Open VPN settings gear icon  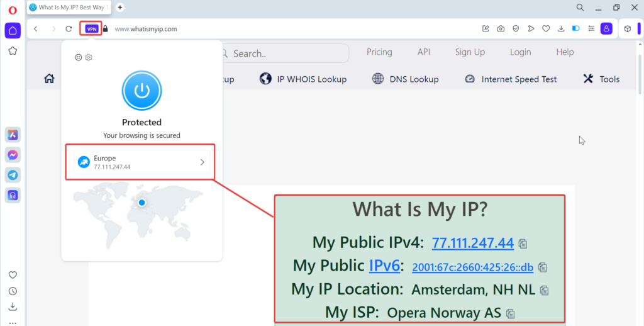pyautogui.click(x=88, y=57)
